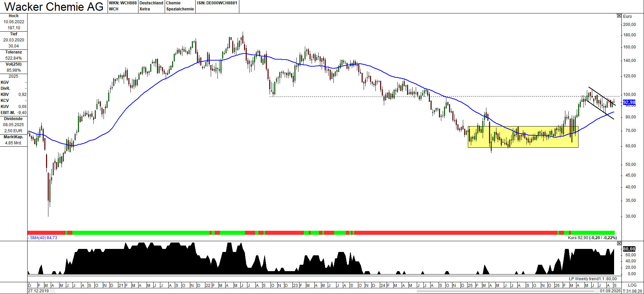Select the Xetra exchange label
644x294 pixels.
click(x=145, y=9)
